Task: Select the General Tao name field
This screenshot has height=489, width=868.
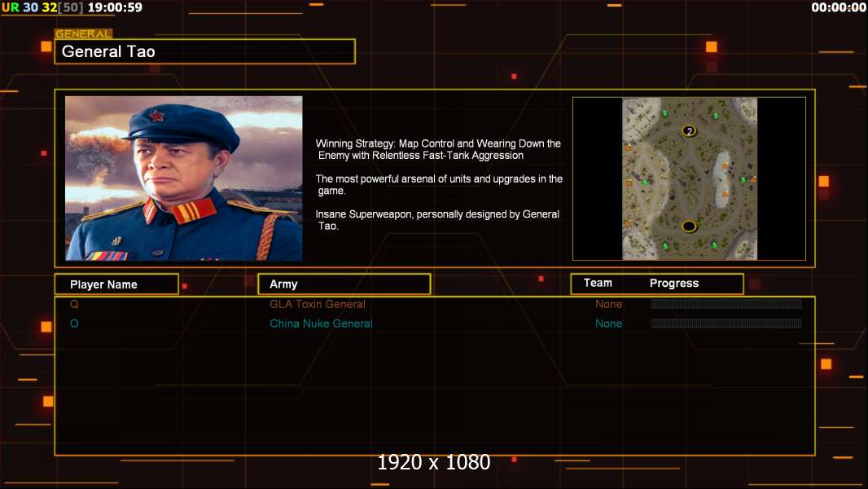Action: [205, 51]
